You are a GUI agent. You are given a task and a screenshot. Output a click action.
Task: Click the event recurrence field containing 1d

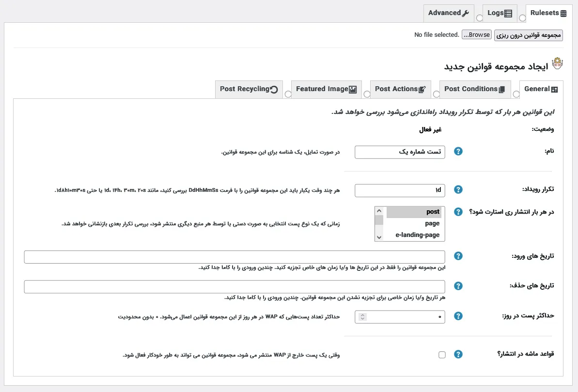[x=400, y=190]
